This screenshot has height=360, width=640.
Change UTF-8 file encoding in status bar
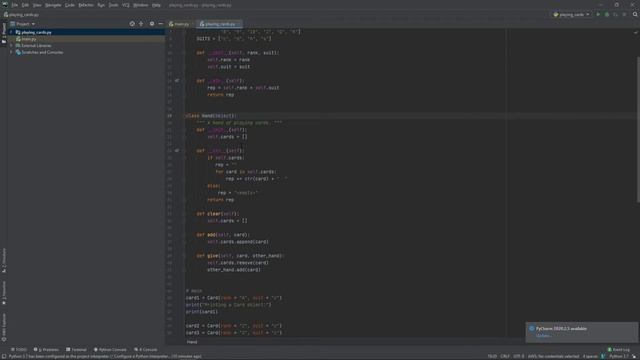click(518, 356)
